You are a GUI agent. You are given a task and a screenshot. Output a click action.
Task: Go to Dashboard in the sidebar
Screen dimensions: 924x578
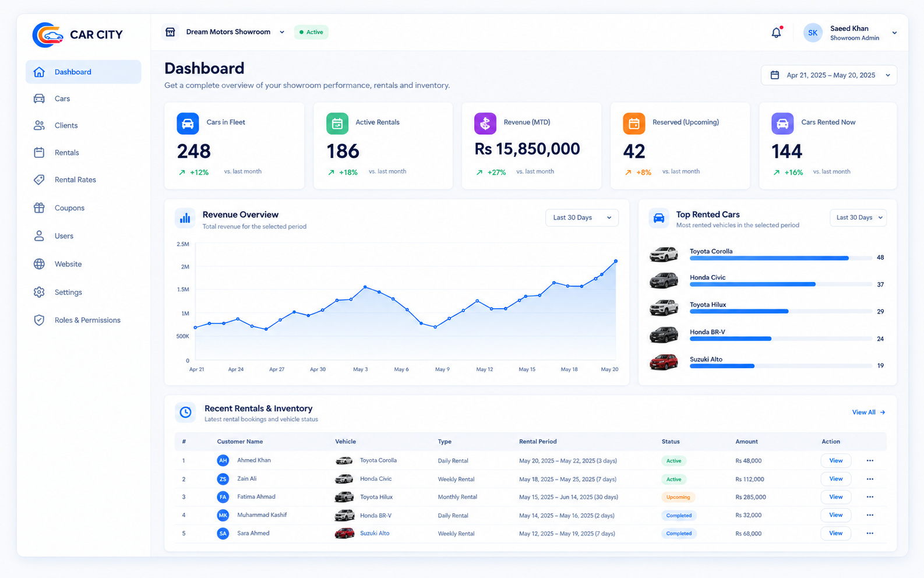[x=83, y=72]
